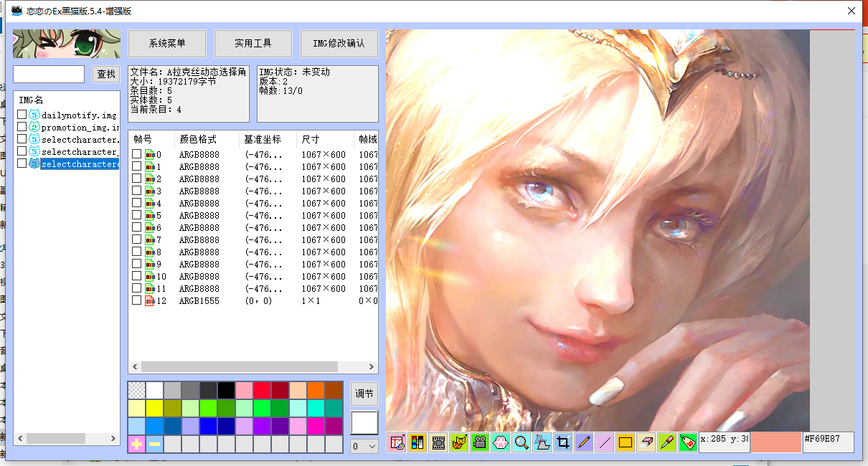Click the 调节 adjust button
This screenshot has height=466, width=868.
point(363,394)
